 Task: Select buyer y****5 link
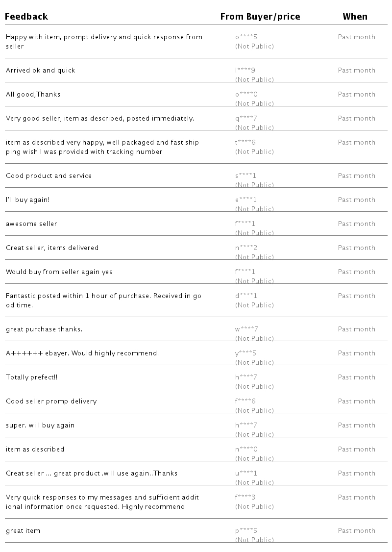(x=246, y=353)
